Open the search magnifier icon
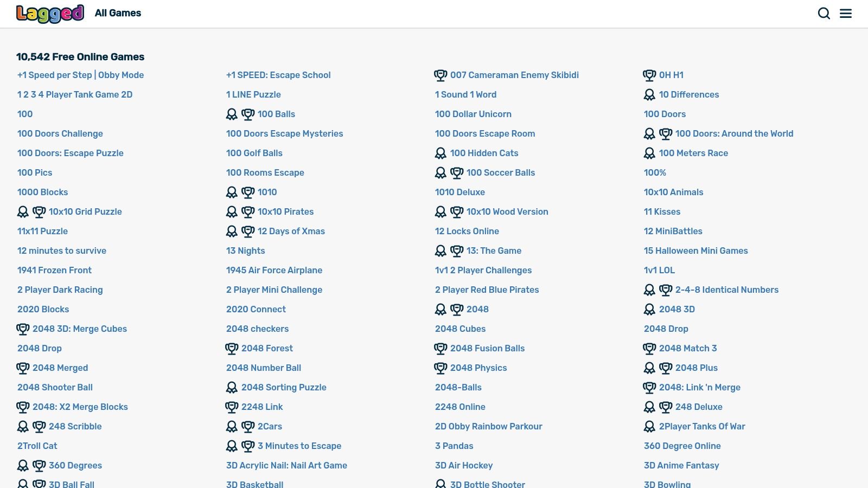 click(x=824, y=14)
